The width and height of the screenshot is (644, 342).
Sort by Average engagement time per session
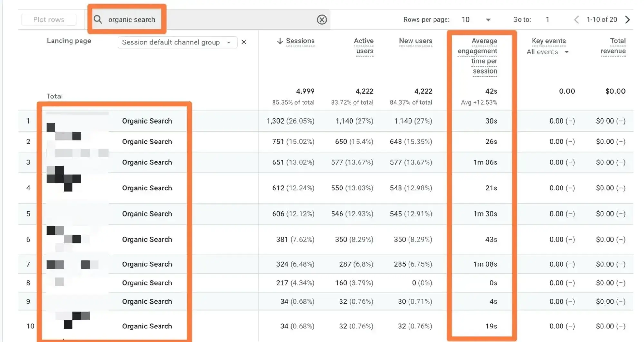(477, 56)
